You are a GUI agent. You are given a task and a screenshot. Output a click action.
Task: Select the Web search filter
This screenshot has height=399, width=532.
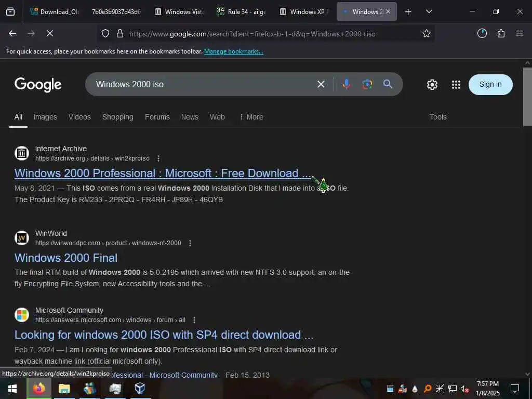pos(217,117)
